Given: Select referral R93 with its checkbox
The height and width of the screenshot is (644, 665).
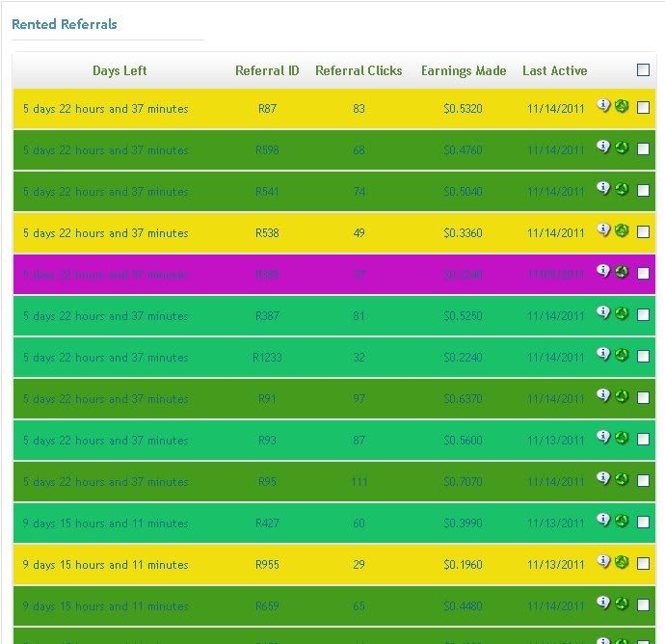Looking at the screenshot, I should coord(643,440).
